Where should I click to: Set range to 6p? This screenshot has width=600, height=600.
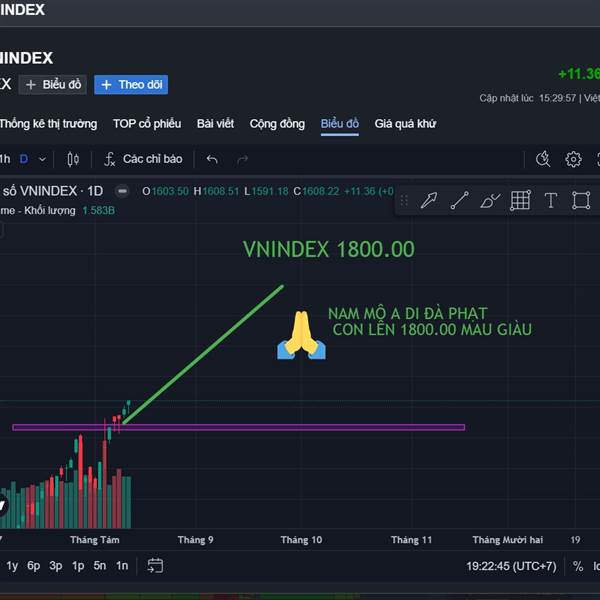[34, 566]
